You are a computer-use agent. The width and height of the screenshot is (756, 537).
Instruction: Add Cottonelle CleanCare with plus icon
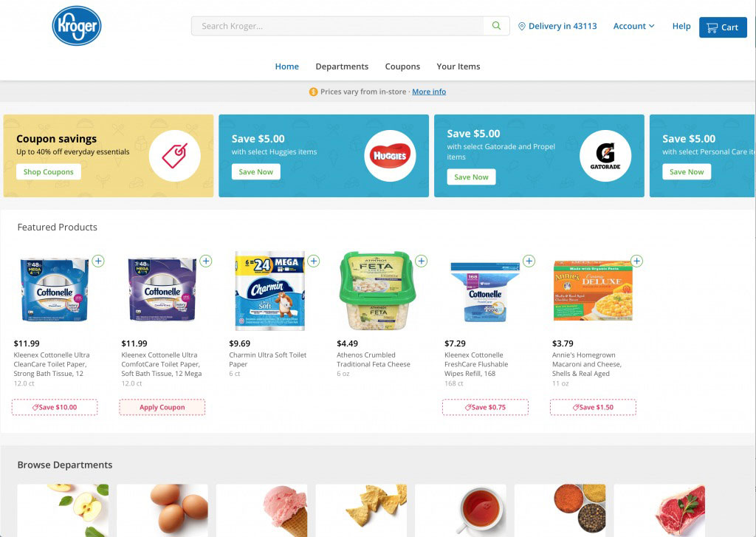click(x=98, y=261)
